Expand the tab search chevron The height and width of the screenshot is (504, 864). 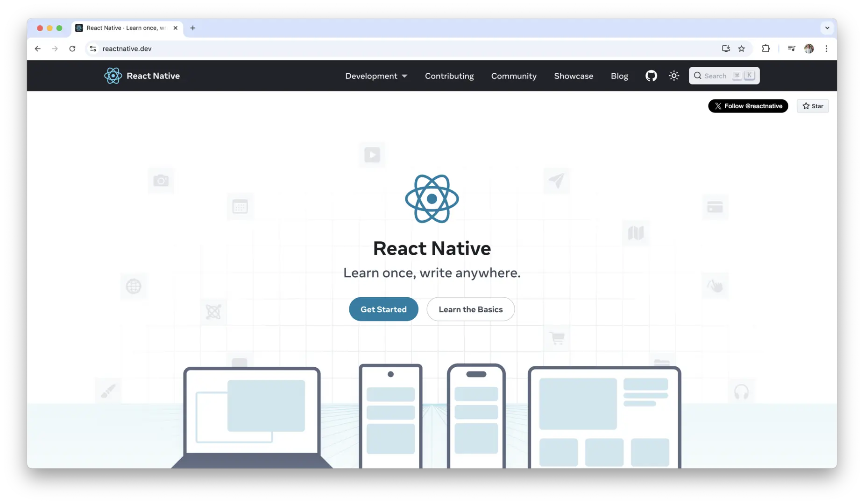click(827, 28)
